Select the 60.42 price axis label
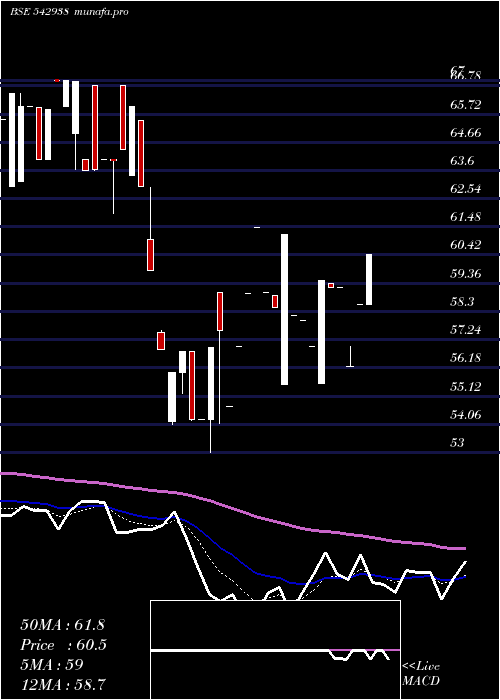500x700 pixels. coord(466,246)
